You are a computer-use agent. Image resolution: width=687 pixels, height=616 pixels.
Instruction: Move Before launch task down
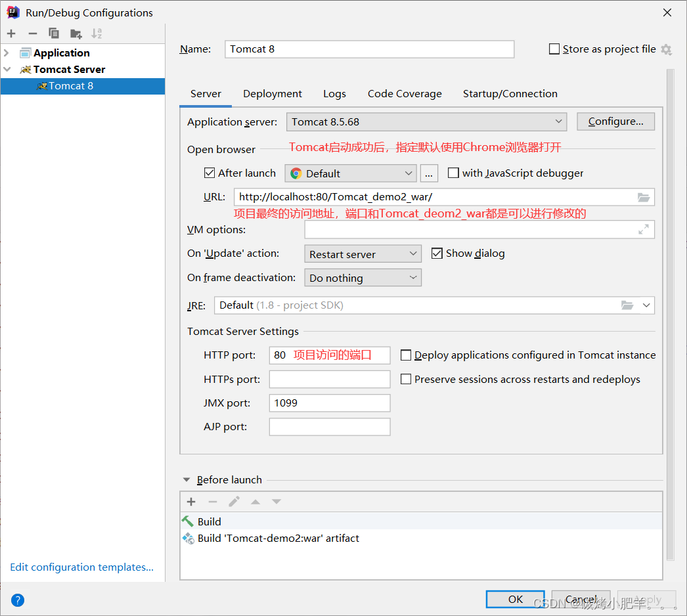tap(277, 502)
